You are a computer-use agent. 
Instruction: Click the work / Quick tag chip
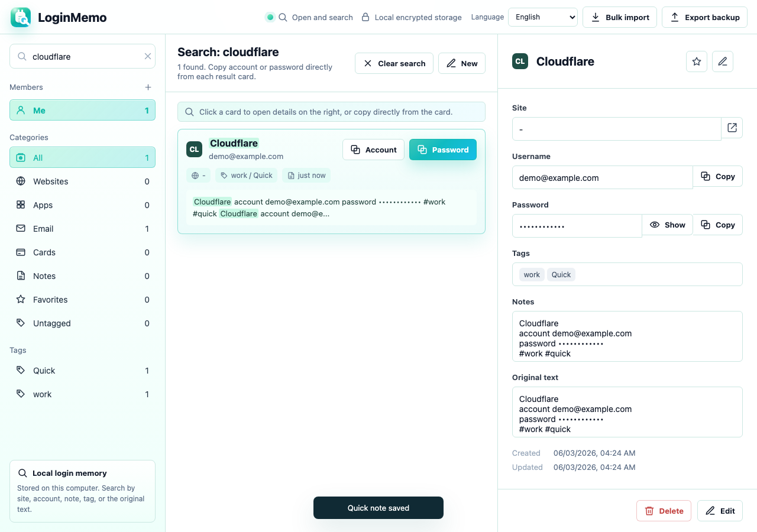(247, 175)
